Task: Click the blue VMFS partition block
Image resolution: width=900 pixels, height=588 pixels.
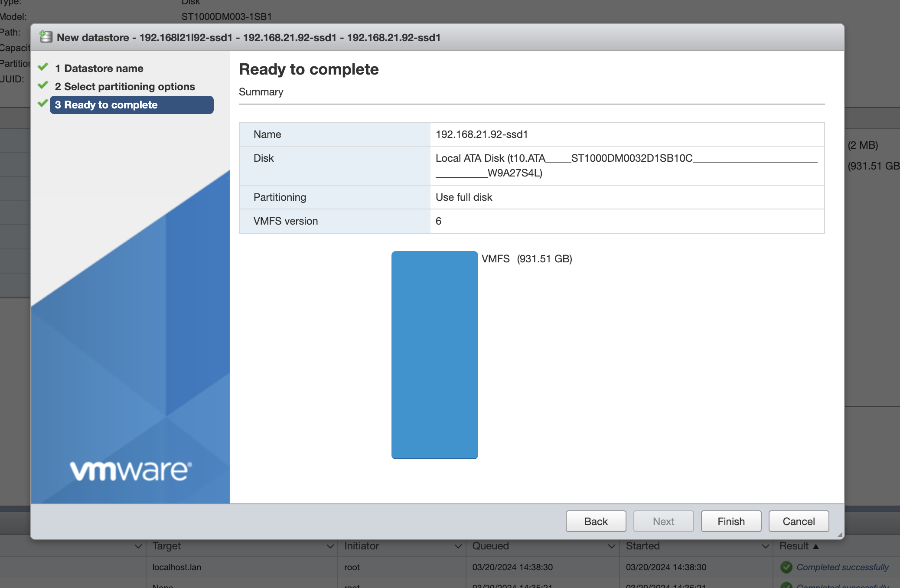Action: (x=434, y=355)
